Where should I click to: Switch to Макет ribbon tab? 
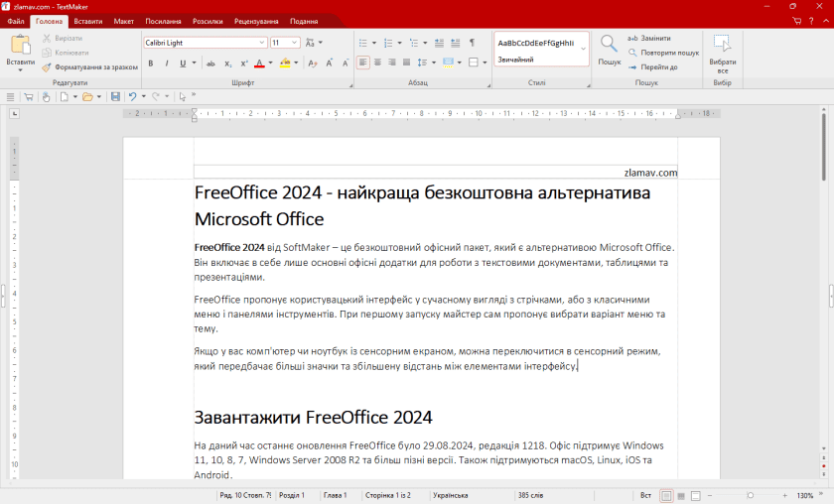point(123,21)
